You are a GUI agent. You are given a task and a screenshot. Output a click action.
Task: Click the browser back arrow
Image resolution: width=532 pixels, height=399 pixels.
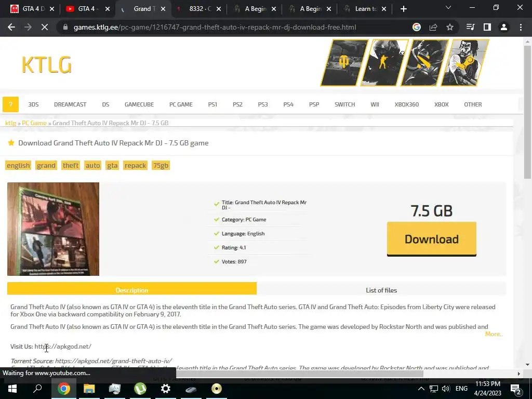(x=11, y=27)
